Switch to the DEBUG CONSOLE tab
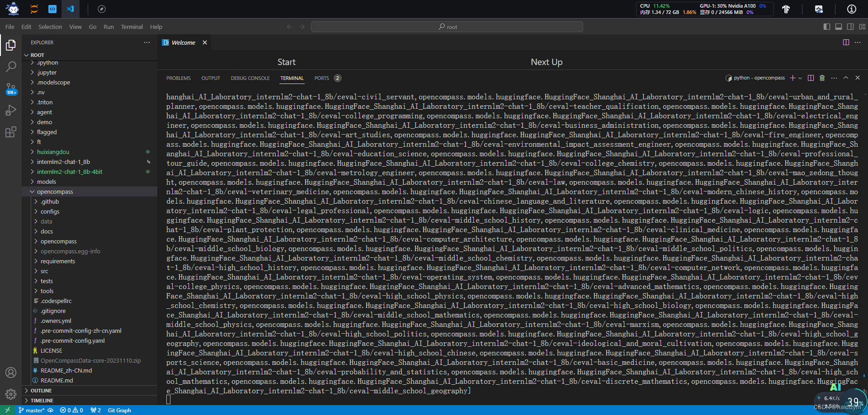This screenshot has width=868, height=415. (250, 78)
